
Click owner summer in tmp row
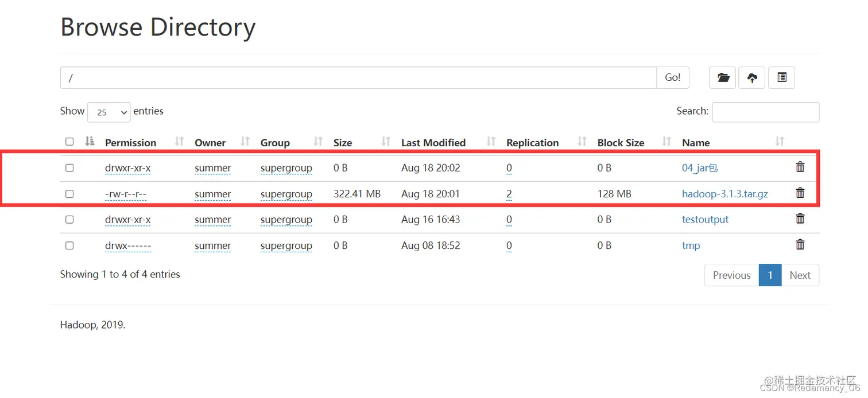(x=213, y=245)
